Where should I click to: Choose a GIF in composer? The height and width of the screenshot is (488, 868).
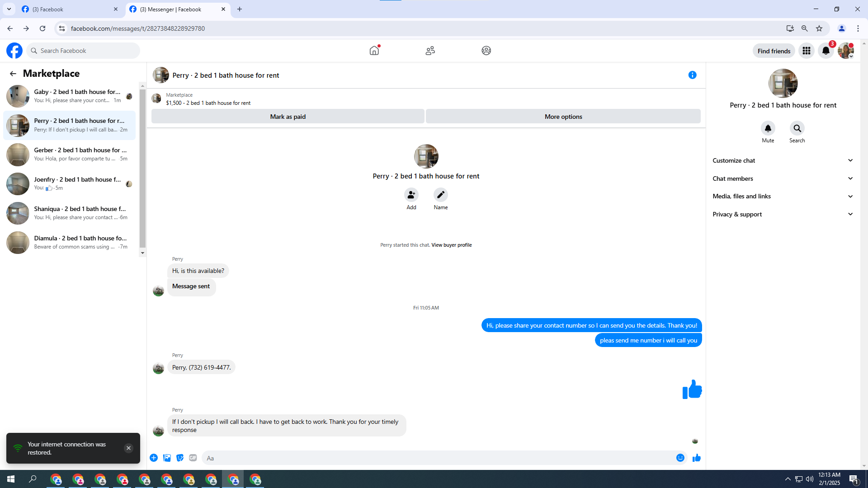click(193, 458)
